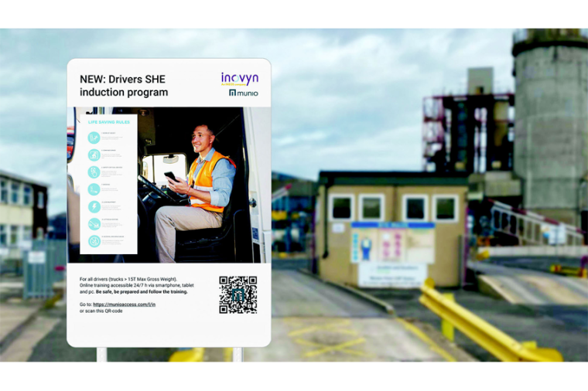Click the confined space rule icon

coord(94,155)
